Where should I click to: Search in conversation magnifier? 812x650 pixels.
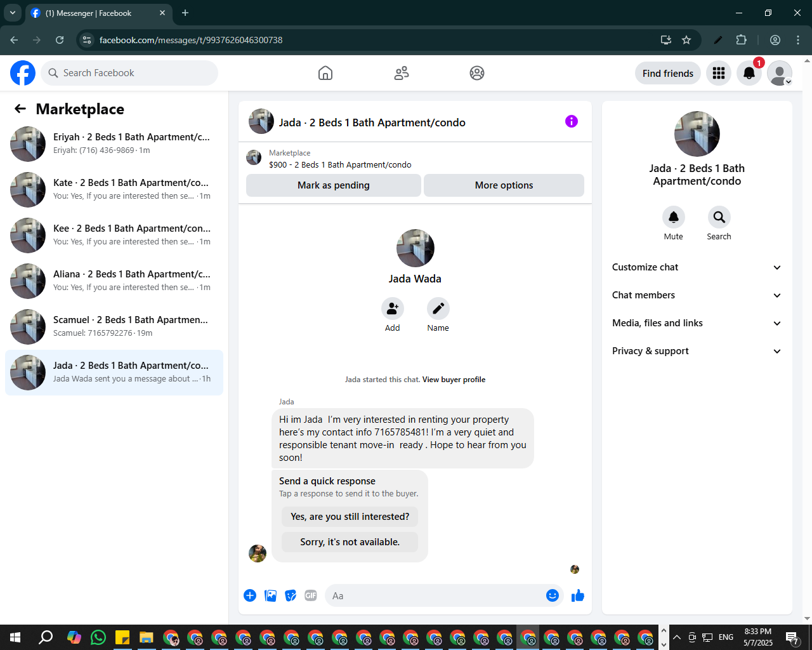719,217
